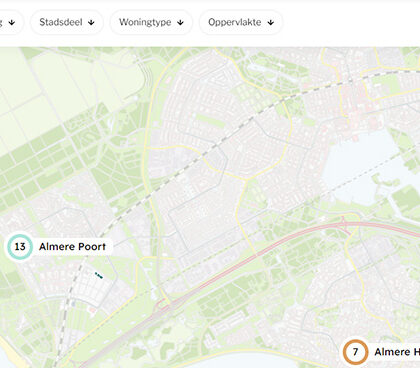The width and height of the screenshot is (420, 368).
Task: Click the down arrow in the cut-off left filter
Action: tap(12, 22)
